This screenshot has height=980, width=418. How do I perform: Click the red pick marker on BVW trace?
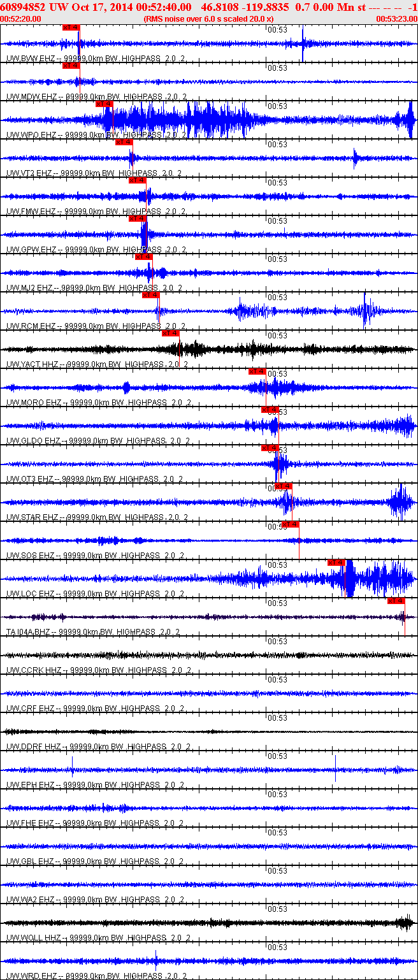tap(71, 27)
